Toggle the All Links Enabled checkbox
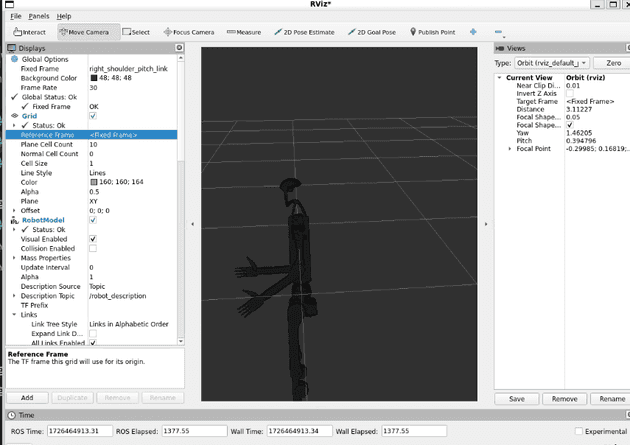This screenshot has height=445, width=630. coord(93,343)
